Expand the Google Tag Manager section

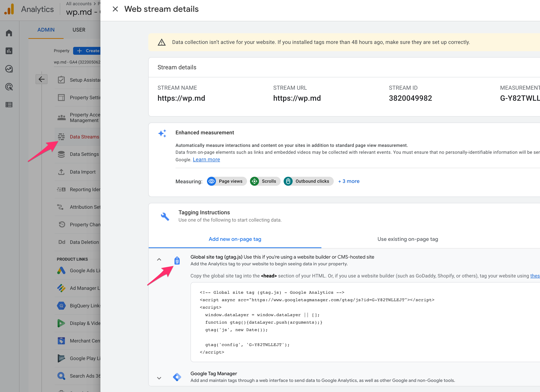(x=159, y=378)
